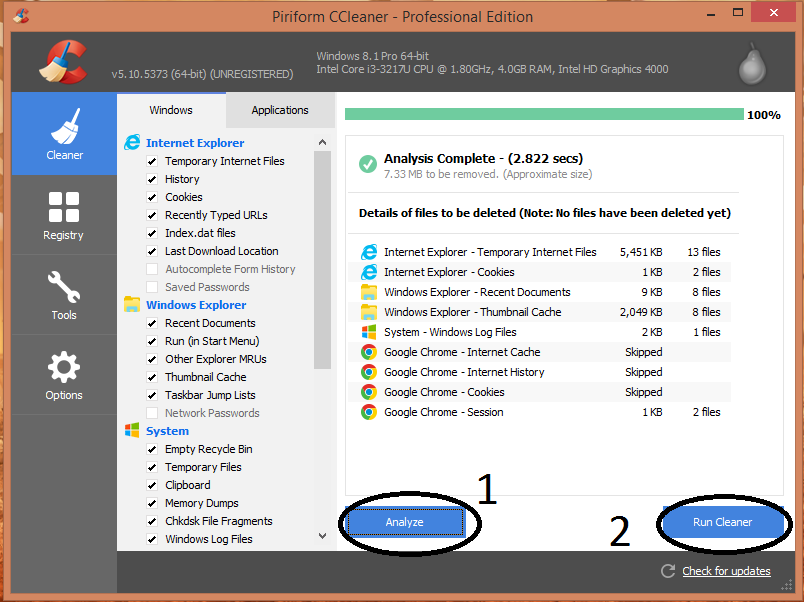Click the refresh icon beside Check for updates

pyautogui.click(x=668, y=571)
